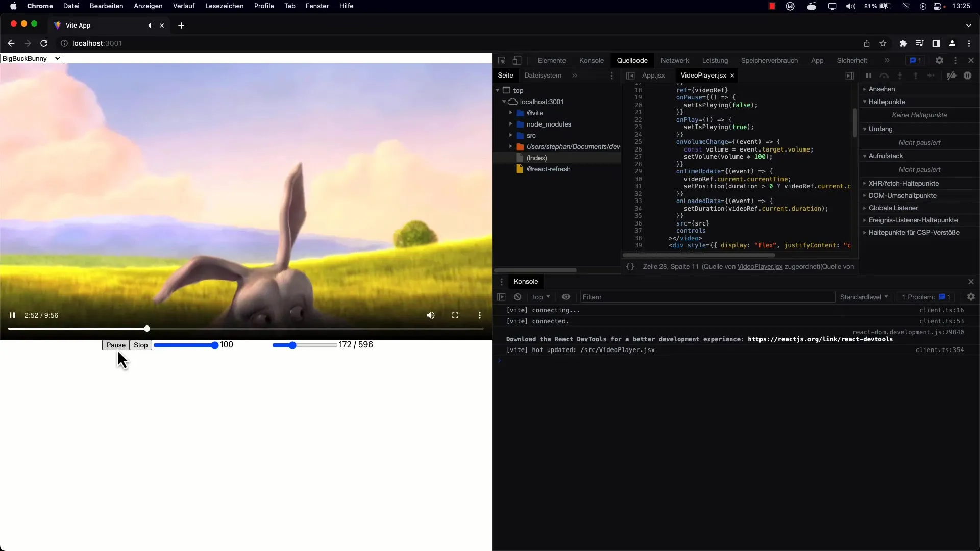The height and width of the screenshot is (551, 980).
Task: Open Chrome side panel icon
Action: tap(936, 43)
